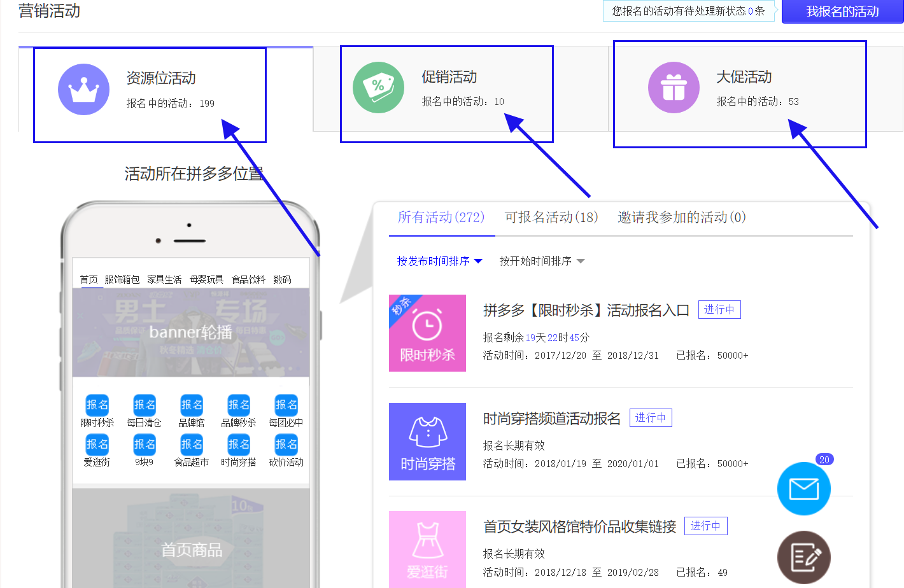The image size is (904, 588).
Task: Click 进行中 tag on 首页女装风格馆 activity
Action: coord(706,526)
